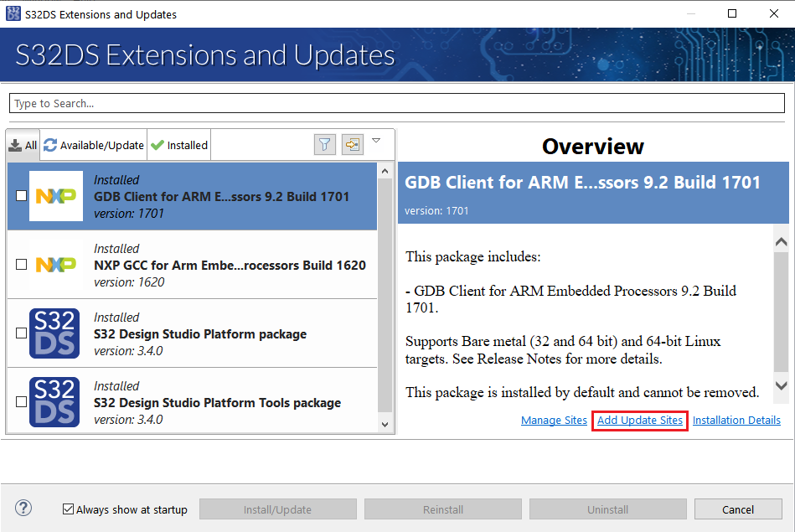Check the GDB Client for ARM package checkbox
Viewport: 795px width, 532px height.
pos(22,196)
